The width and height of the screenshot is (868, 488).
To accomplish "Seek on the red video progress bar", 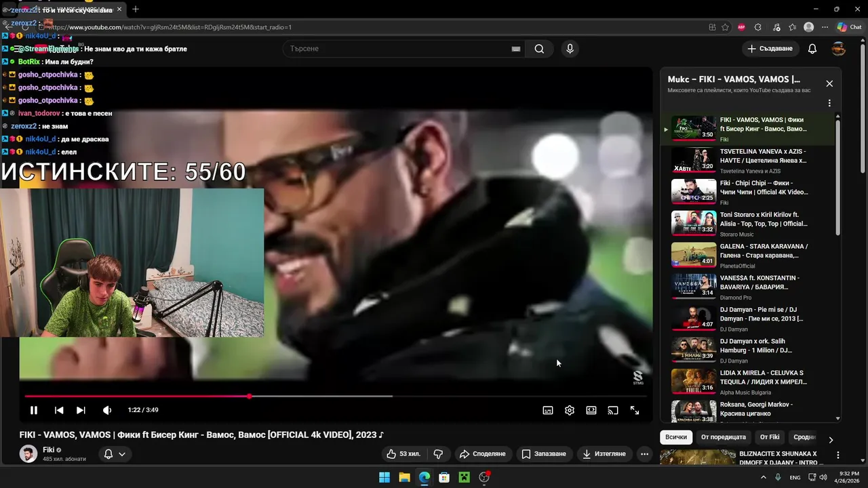I will coord(336,396).
